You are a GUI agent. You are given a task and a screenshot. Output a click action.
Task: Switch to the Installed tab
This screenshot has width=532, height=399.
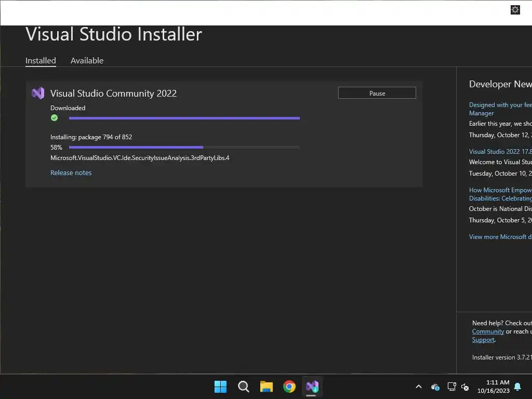41,61
